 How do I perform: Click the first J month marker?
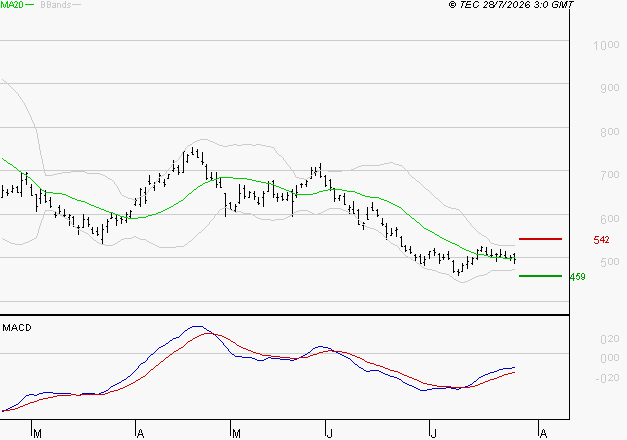click(x=329, y=434)
